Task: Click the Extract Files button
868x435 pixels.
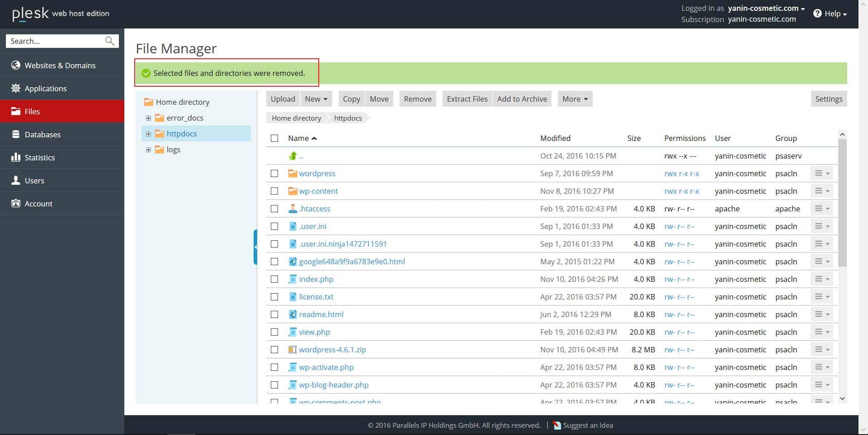Action: pos(467,99)
